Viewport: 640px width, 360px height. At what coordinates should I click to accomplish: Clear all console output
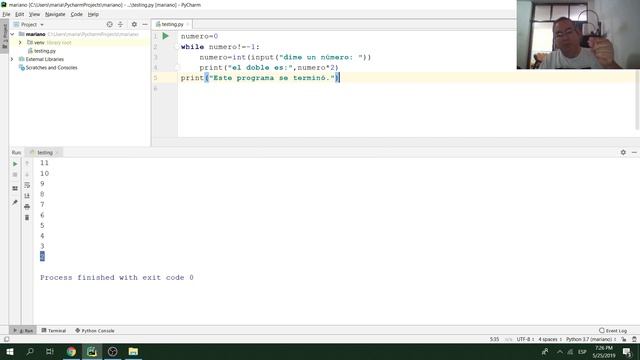coord(27,218)
